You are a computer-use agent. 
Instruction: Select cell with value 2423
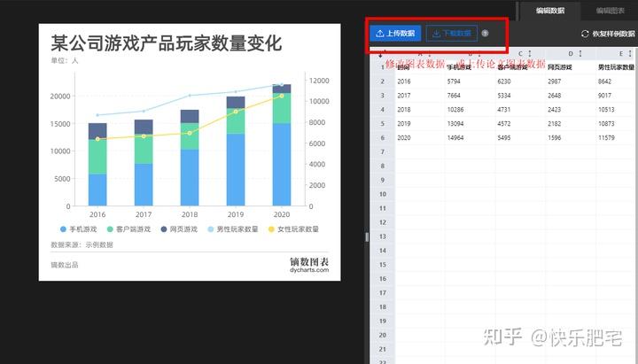point(571,110)
